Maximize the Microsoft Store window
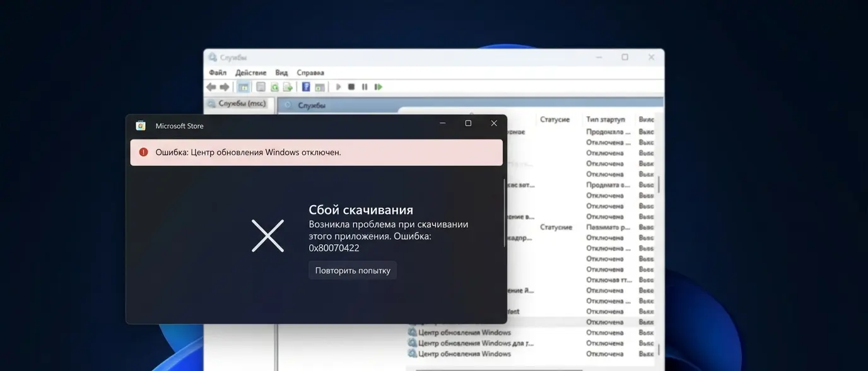Screen dimensions: 868x371 [468, 124]
